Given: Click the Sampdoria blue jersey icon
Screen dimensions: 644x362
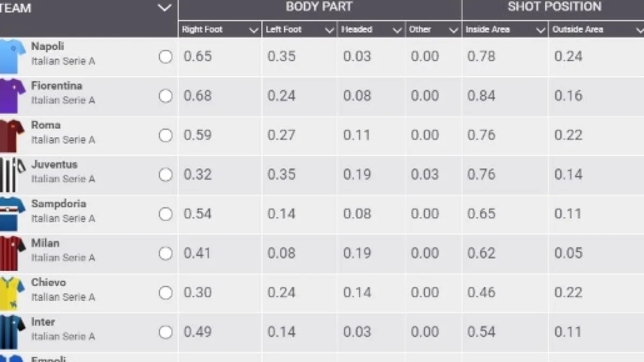Looking at the screenshot, I should click(x=12, y=214).
